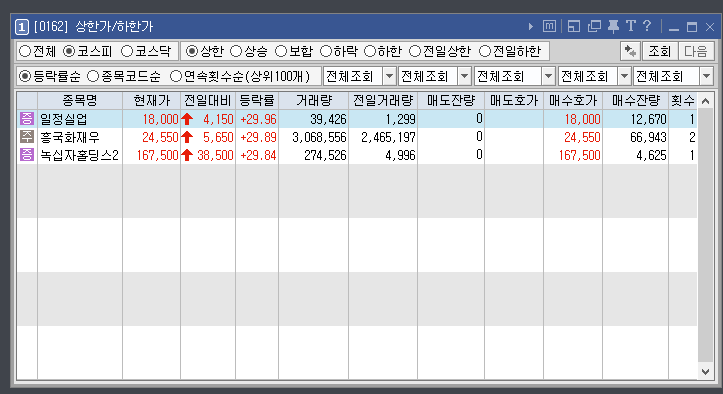Click the scroll up arrow of table
This screenshot has height=394, width=723.
coord(705,101)
